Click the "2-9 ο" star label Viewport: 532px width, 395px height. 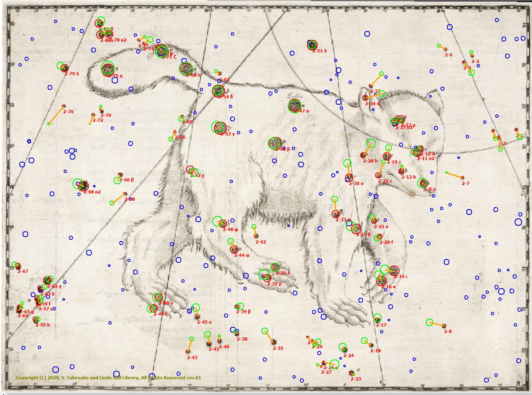[430, 189]
